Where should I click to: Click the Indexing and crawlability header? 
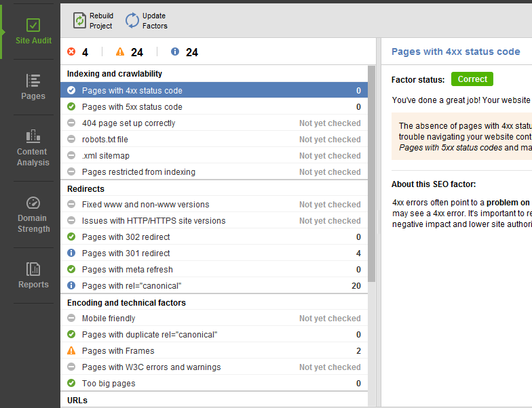point(115,74)
